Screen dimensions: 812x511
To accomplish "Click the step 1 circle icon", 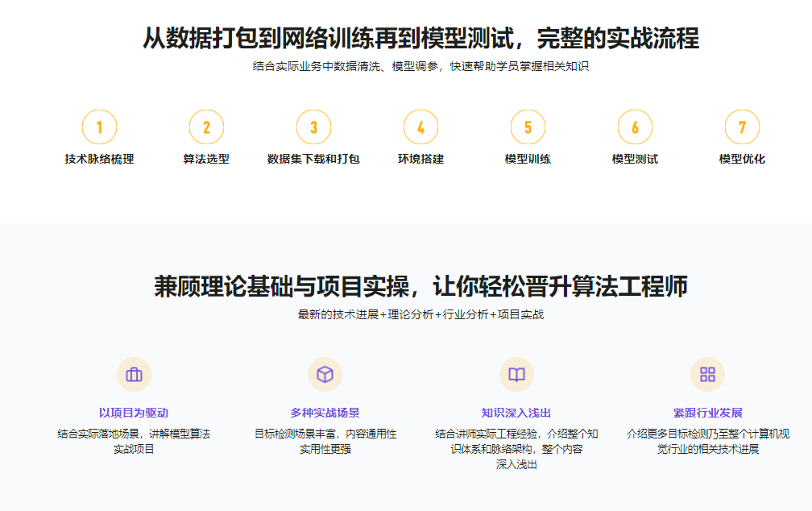I will click(x=99, y=127).
